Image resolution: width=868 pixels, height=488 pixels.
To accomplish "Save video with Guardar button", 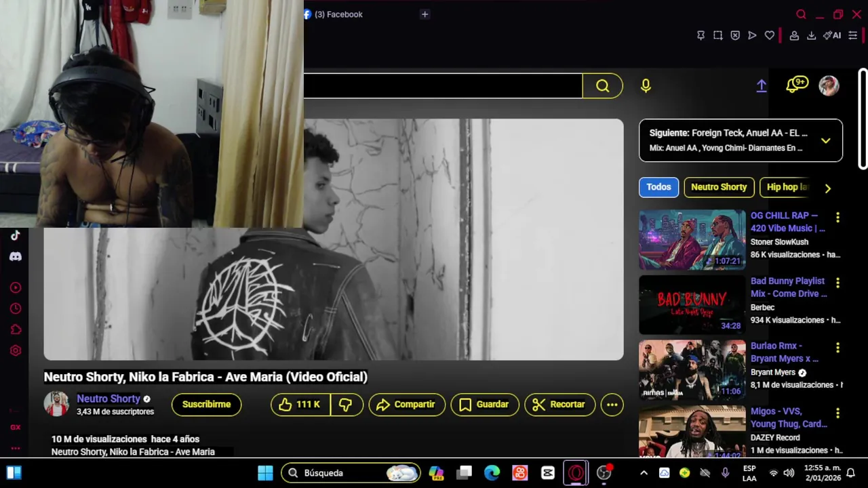I will [x=484, y=405].
